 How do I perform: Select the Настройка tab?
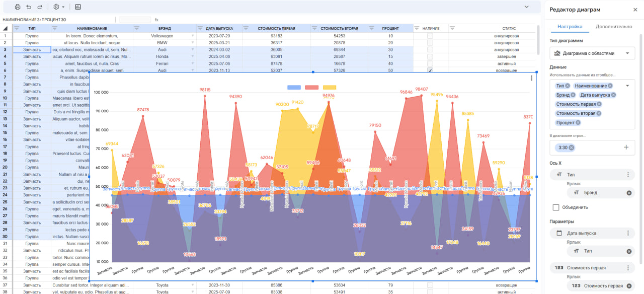point(570,27)
